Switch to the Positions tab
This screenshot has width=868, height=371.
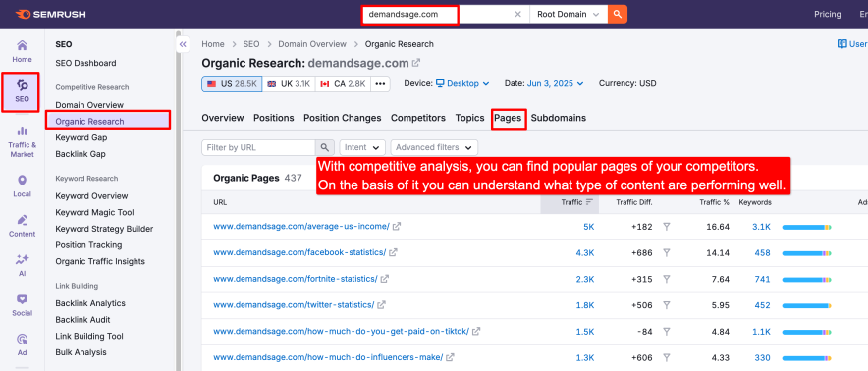click(x=274, y=118)
